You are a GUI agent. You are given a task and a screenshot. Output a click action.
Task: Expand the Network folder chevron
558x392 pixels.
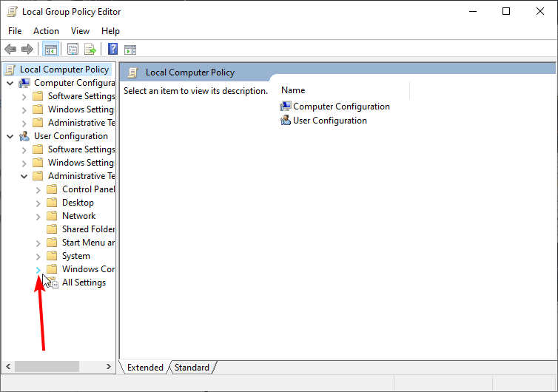(x=38, y=217)
